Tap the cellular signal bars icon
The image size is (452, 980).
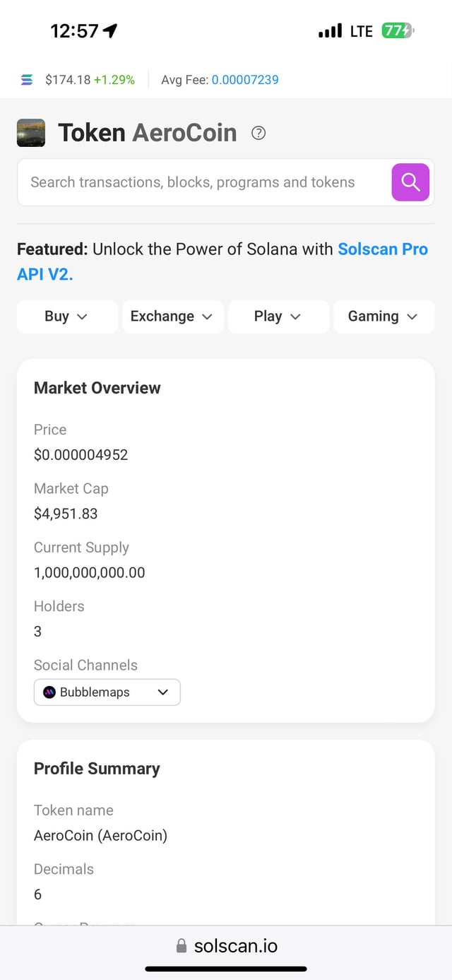[x=330, y=31]
